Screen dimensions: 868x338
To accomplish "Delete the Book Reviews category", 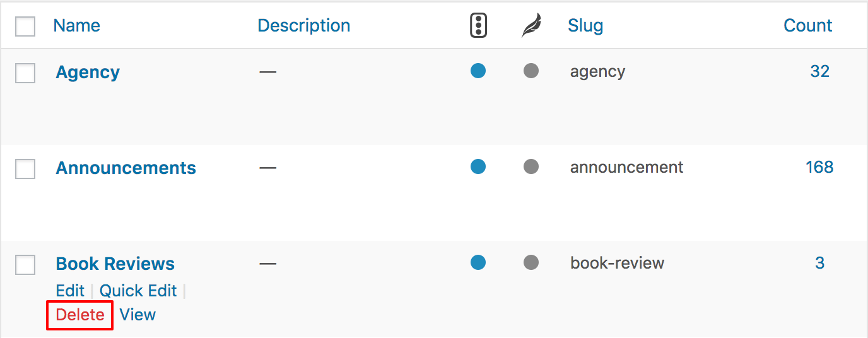I will 80,315.
